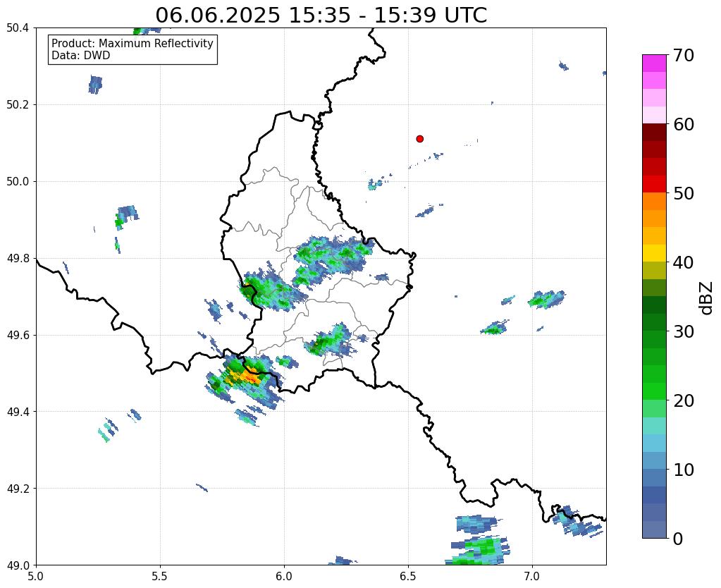Click the latitude axis label "49.4"
721x588 pixels.
(18, 411)
